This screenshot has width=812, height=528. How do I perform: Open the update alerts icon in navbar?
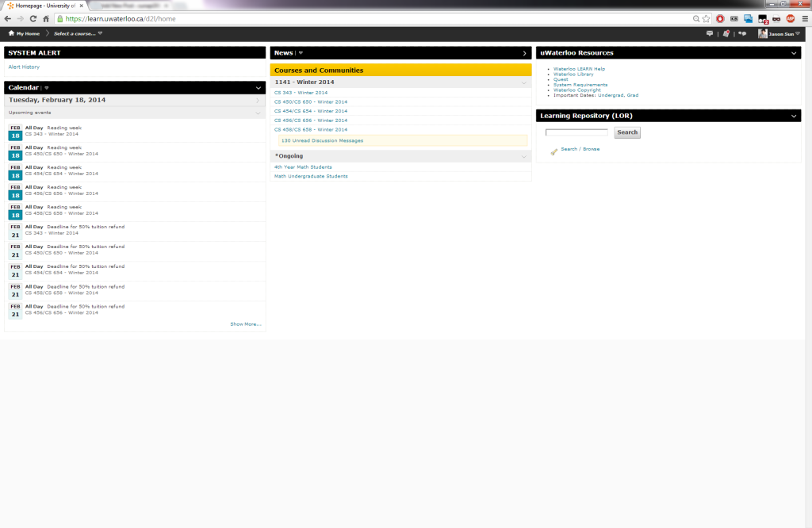click(726, 33)
